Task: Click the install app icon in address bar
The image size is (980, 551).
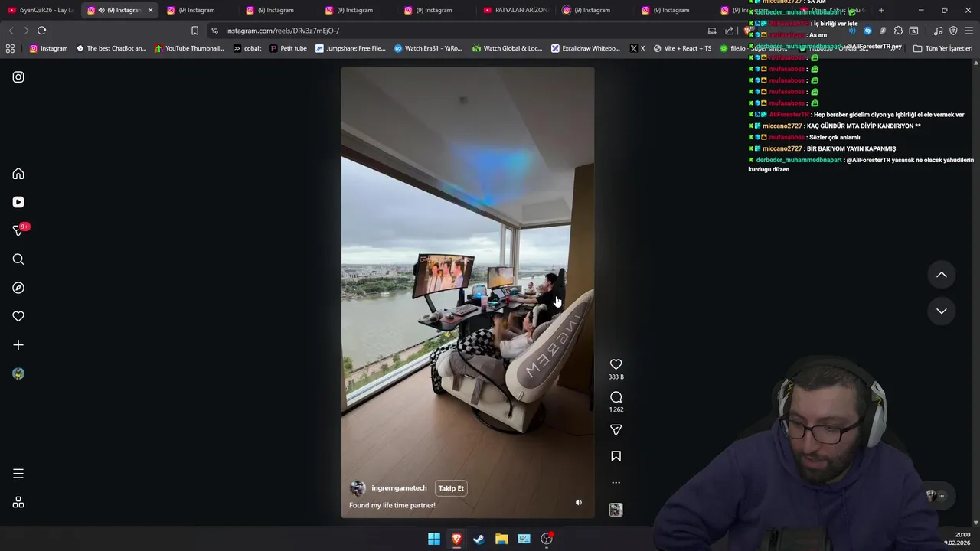Action: coord(712,31)
